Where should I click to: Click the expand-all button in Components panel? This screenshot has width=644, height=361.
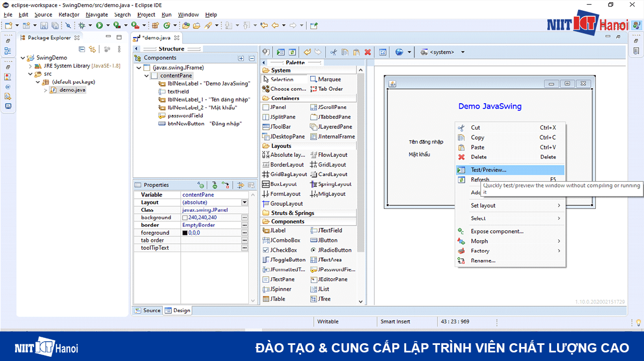[241, 58]
